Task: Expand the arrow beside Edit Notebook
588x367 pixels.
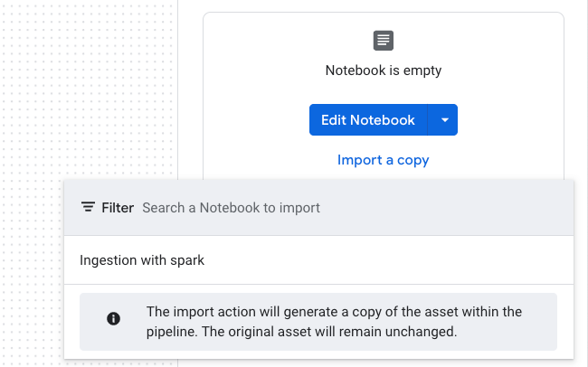Action: pyautogui.click(x=444, y=120)
